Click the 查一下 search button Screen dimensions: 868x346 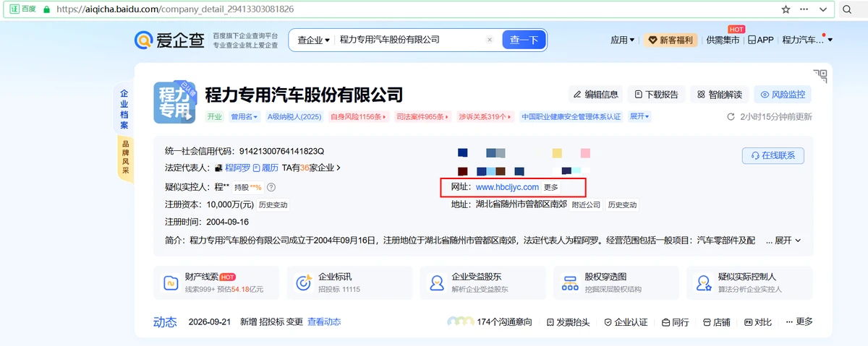(524, 40)
